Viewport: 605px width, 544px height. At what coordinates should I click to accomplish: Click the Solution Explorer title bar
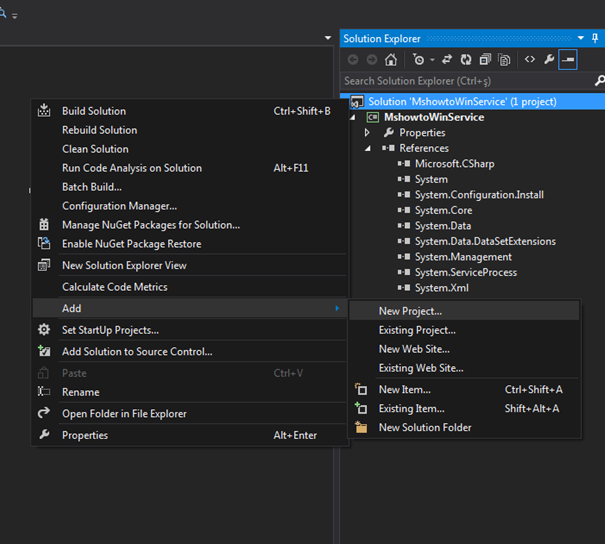pyautogui.click(x=472, y=38)
